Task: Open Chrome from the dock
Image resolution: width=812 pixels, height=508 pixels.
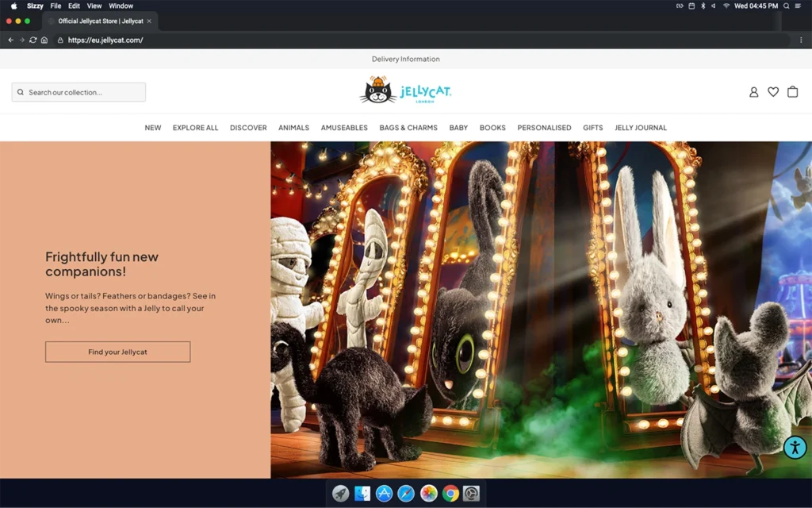Action: click(x=450, y=494)
